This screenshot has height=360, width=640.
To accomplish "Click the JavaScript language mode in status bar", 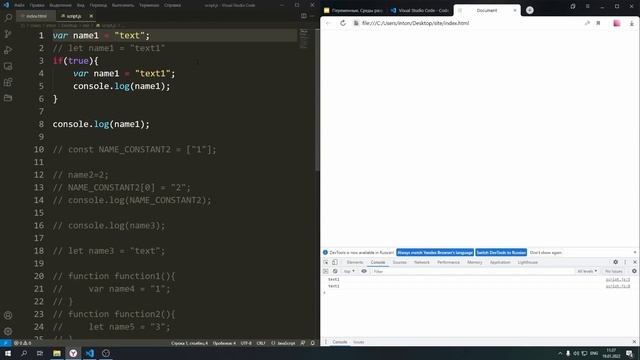I will pyautogui.click(x=283, y=343).
